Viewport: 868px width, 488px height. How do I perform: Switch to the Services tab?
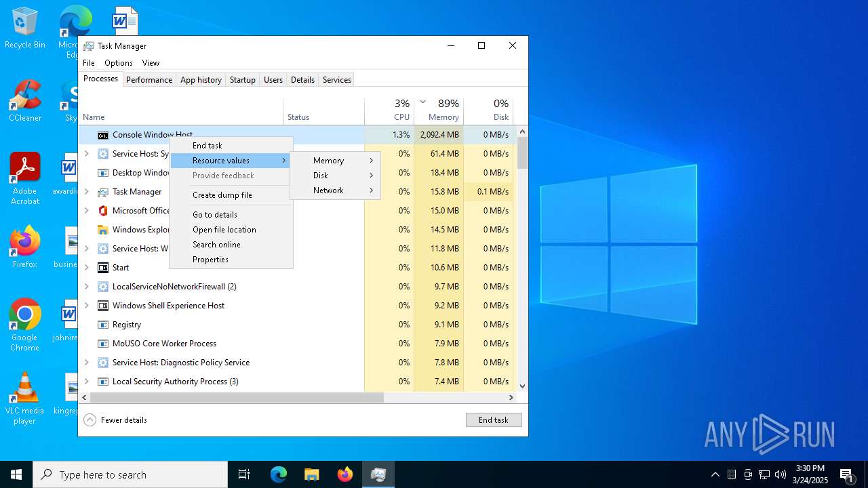(x=337, y=80)
